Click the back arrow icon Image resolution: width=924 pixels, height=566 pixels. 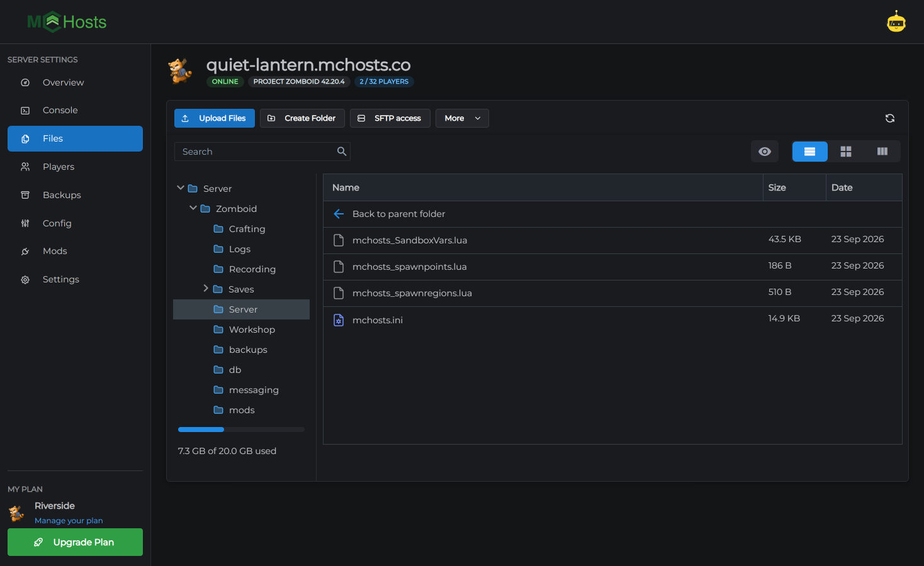(339, 214)
